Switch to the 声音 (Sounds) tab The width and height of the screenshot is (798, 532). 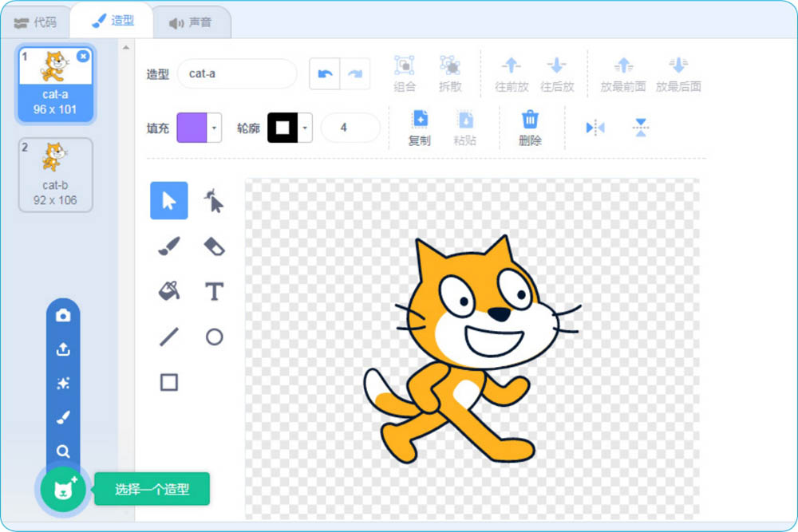click(191, 22)
